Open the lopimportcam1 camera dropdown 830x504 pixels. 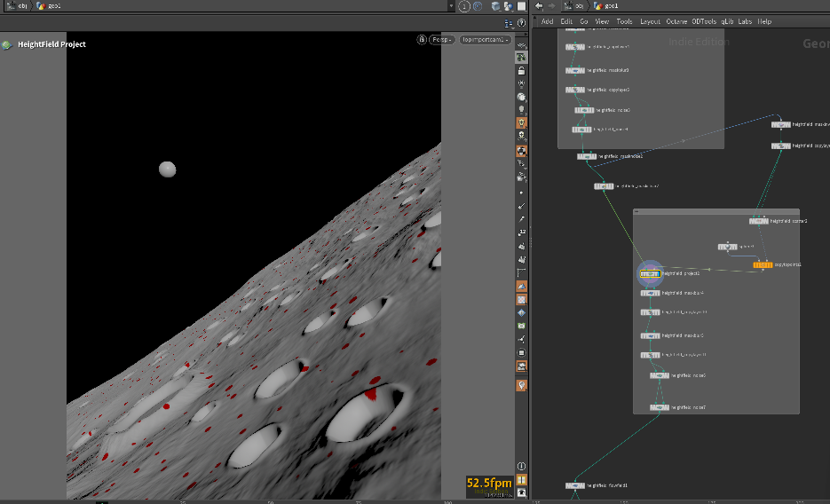[485, 40]
